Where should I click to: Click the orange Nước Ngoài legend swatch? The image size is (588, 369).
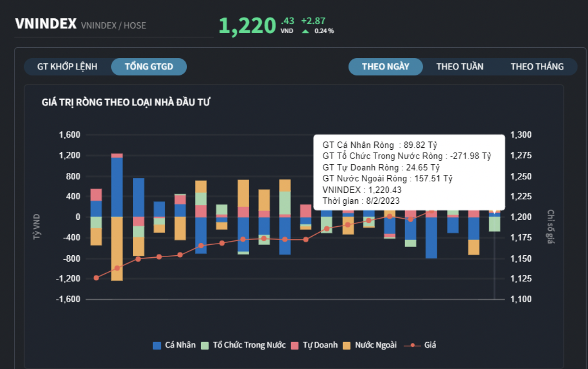point(347,345)
